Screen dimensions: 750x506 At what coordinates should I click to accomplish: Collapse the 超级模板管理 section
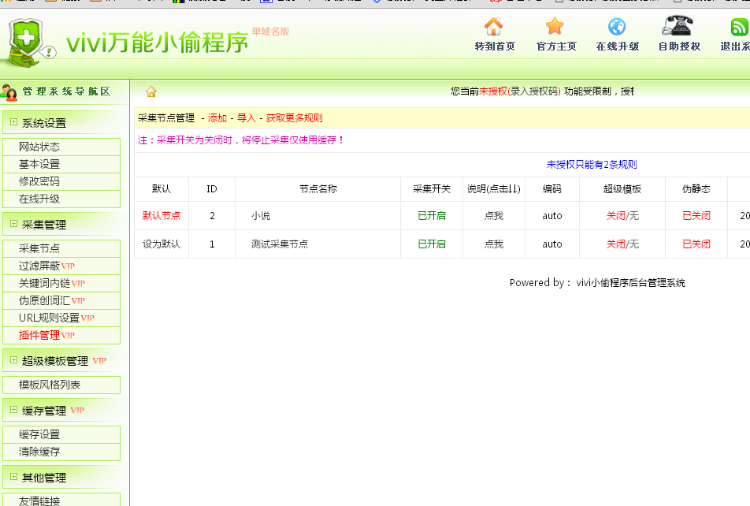[13, 360]
